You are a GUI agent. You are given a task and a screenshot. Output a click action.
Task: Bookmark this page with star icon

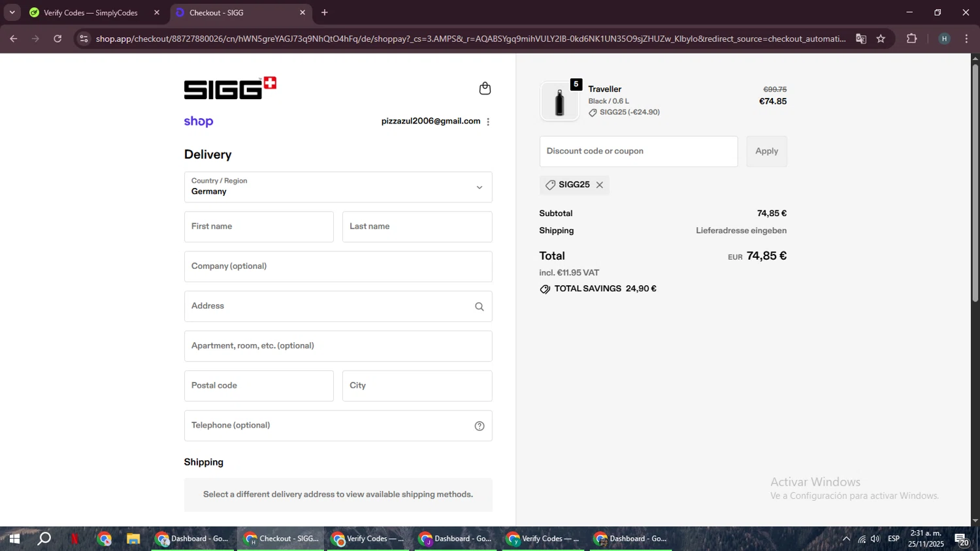tap(881, 39)
